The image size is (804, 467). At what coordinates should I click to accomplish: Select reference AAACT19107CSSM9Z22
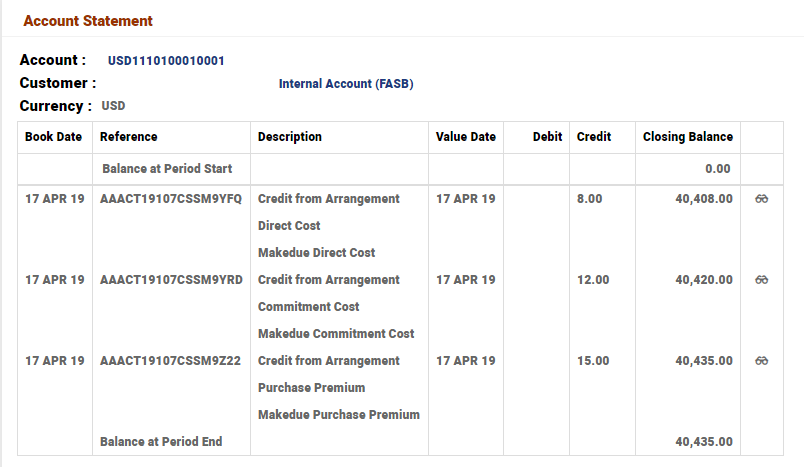pos(171,361)
